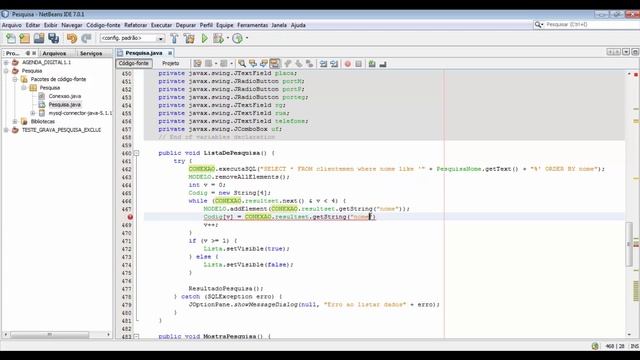Toggle highlight search in editor toolbar
This screenshot has height=360, width=640.
(x=275, y=64)
